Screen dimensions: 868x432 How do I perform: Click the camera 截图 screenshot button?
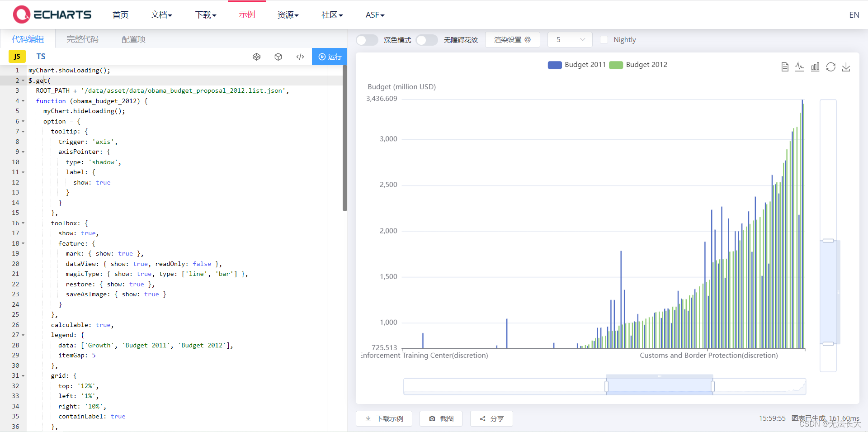pos(441,418)
